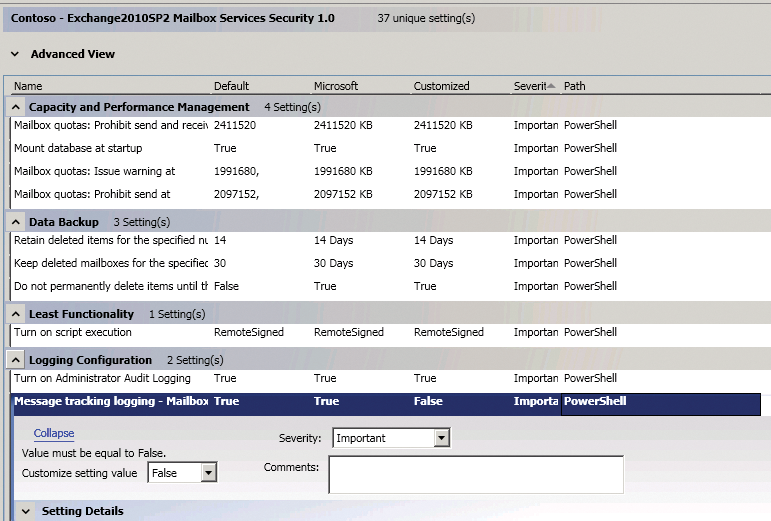Click the Contoso Exchange2010SP2 baseline title
The height and width of the screenshot is (521, 771).
(173, 19)
